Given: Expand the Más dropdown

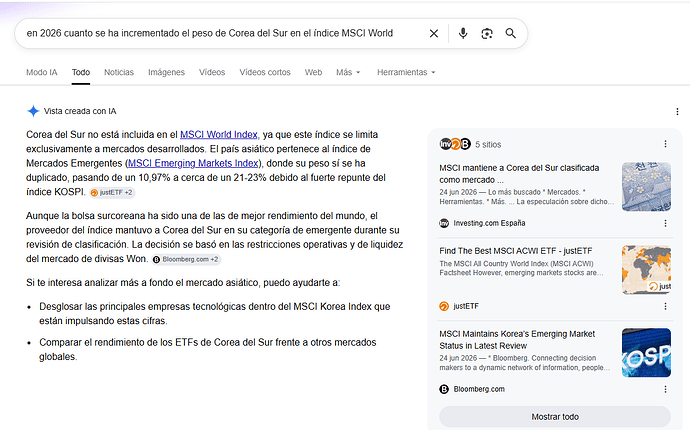Looking at the screenshot, I should [348, 72].
